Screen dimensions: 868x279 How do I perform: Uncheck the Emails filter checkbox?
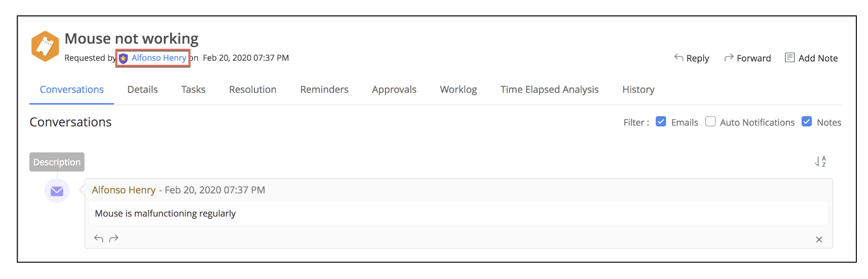(661, 122)
